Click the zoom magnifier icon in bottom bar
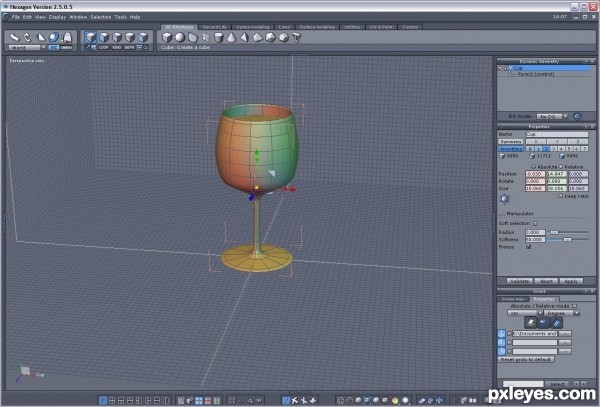The height and width of the screenshot is (407, 600). [250, 401]
